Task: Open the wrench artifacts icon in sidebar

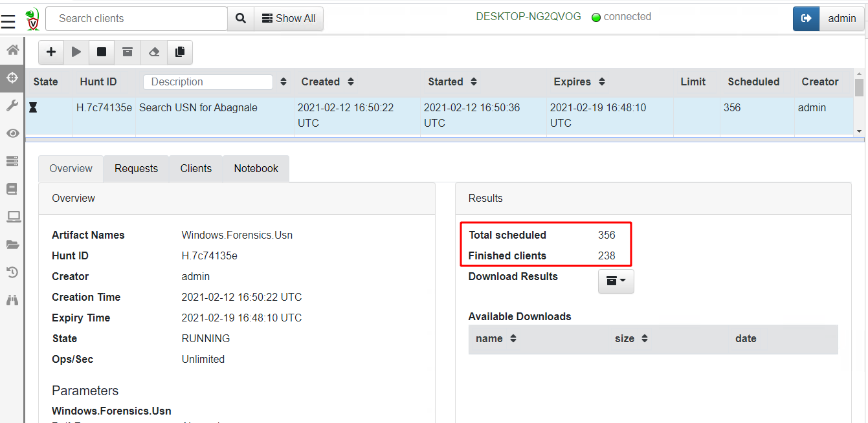Action: tap(12, 105)
